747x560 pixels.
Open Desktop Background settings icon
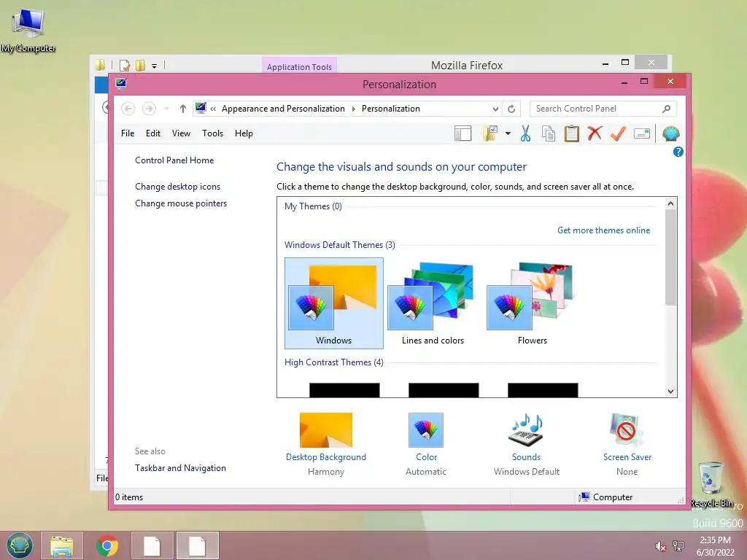(326, 430)
